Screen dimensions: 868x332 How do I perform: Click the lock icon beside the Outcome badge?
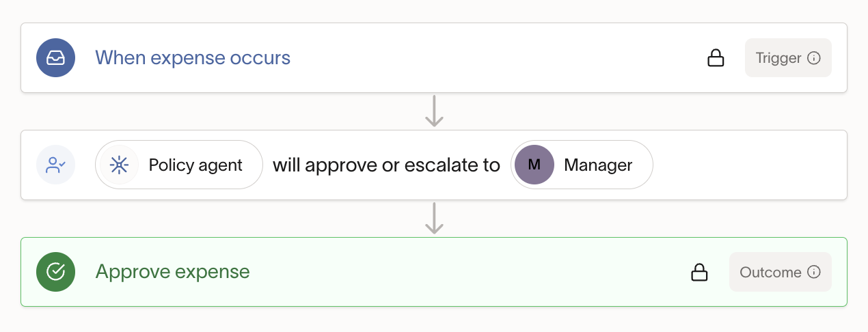pyautogui.click(x=699, y=272)
